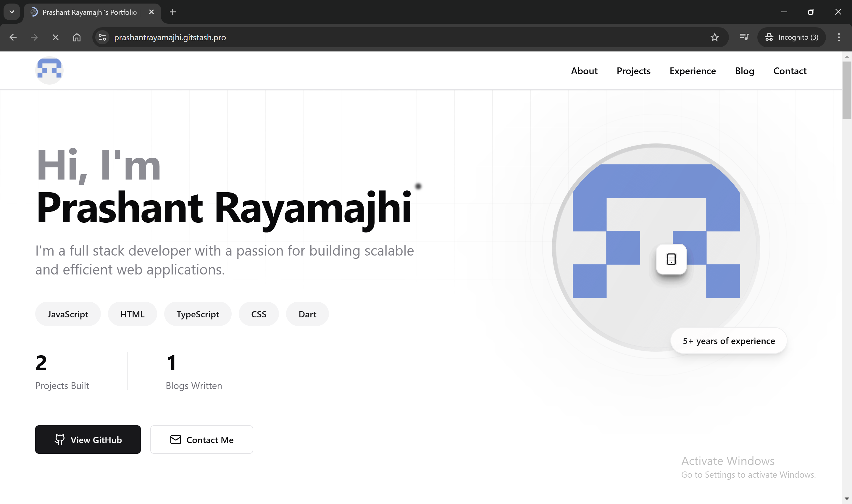Open the media control icon in toolbar
The image size is (852, 504).
pos(744,37)
